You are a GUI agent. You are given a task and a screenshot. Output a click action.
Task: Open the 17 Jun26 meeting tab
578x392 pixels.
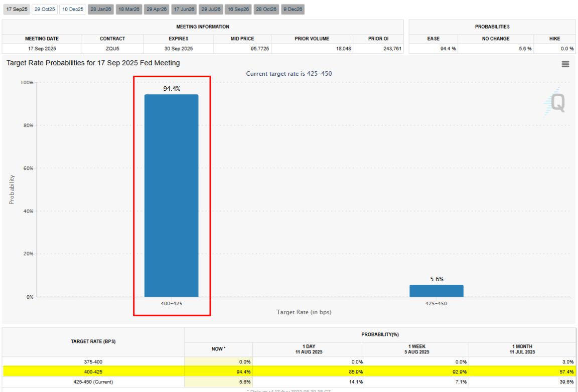184,10
